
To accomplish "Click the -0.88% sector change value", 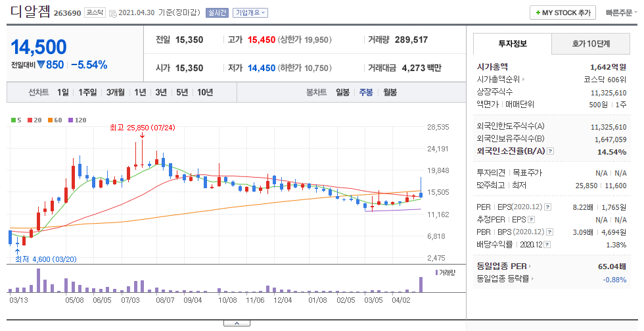I will click(x=614, y=280).
